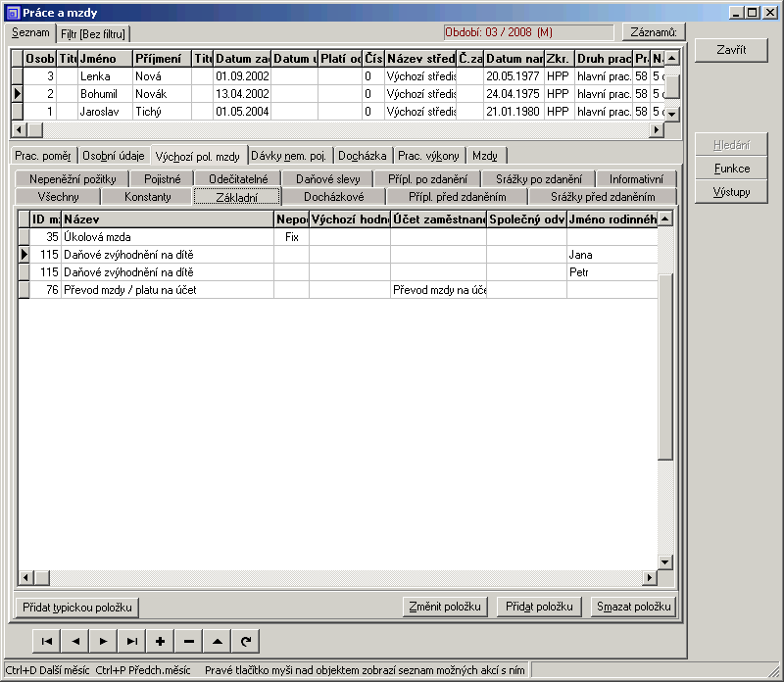Select Všechny sub-tab
The image size is (784, 682).
point(59,197)
